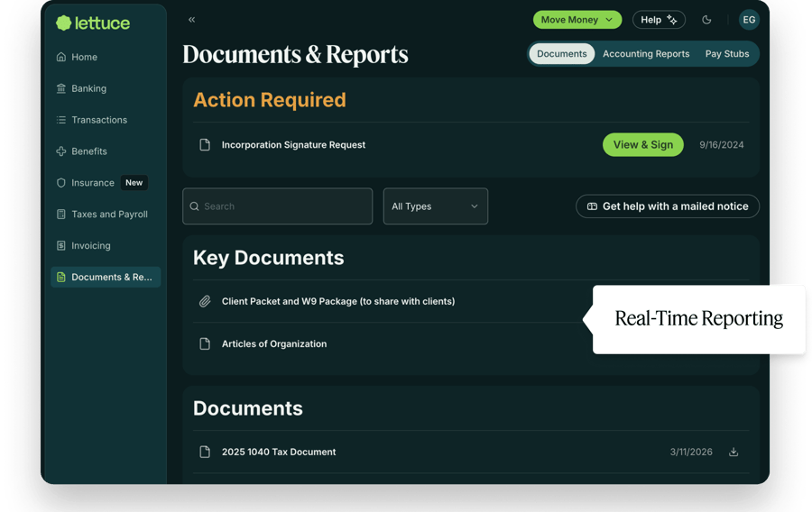Image resolution: width=812 pixels, height=512 pixels.
Task: Open Incorporation Signature Request document
Action: click(x=293, y=145)
